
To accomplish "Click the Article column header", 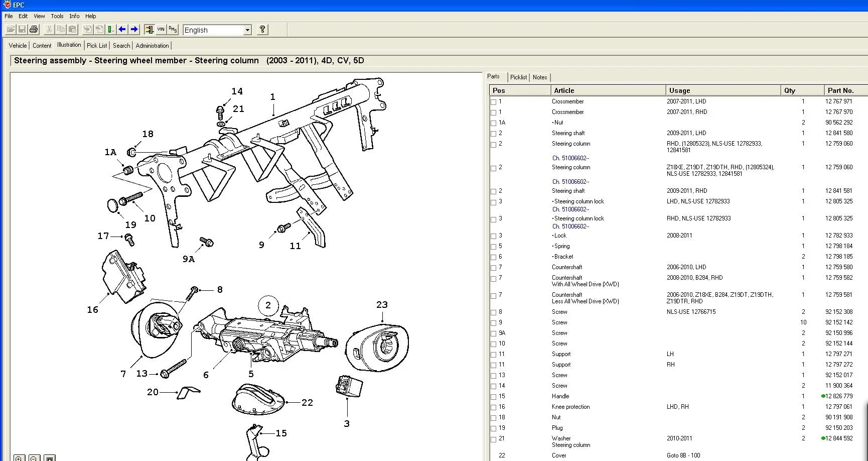I will (x=564, y=90).
